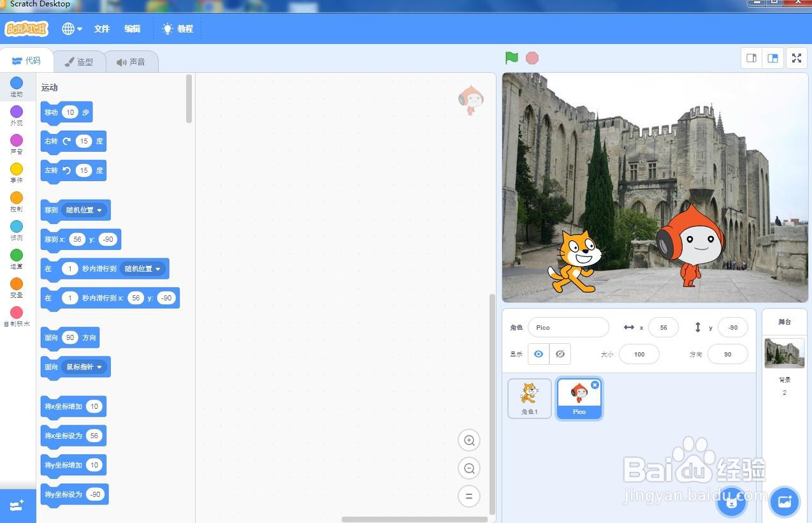Click the turn left arrow in 左转 block

pos(66,170)
